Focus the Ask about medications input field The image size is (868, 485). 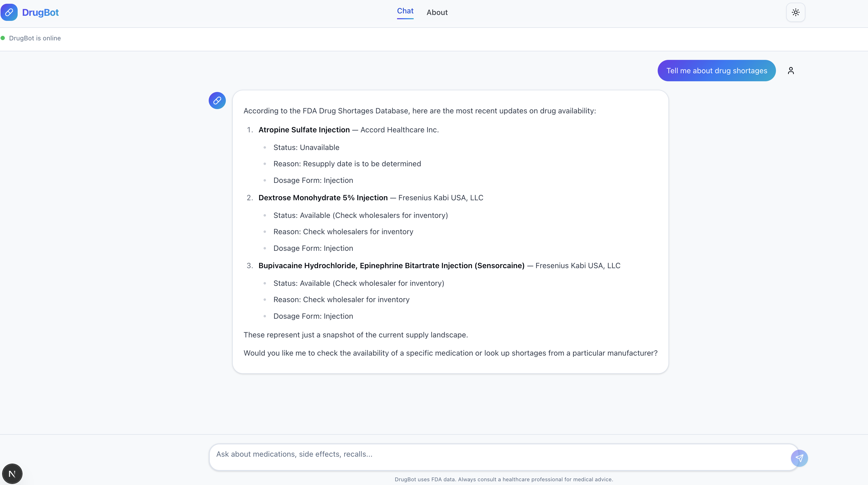pos(499,454)
